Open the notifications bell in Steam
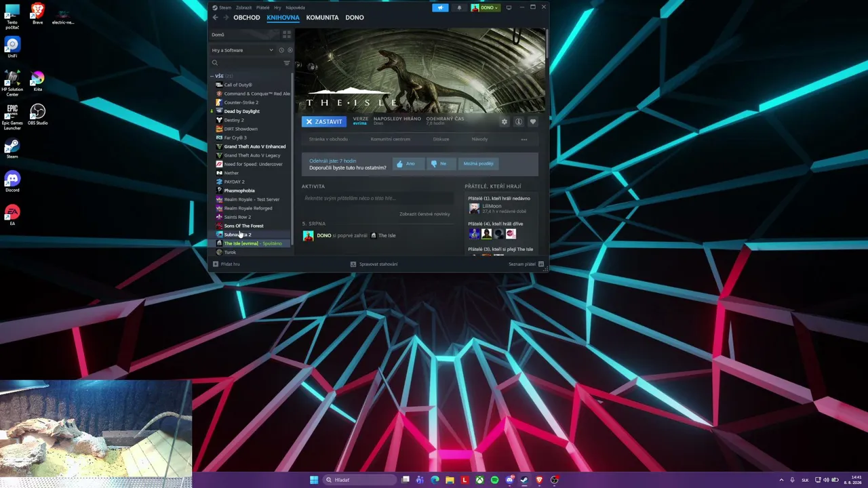868x488 pixels. tap(459, 7)
